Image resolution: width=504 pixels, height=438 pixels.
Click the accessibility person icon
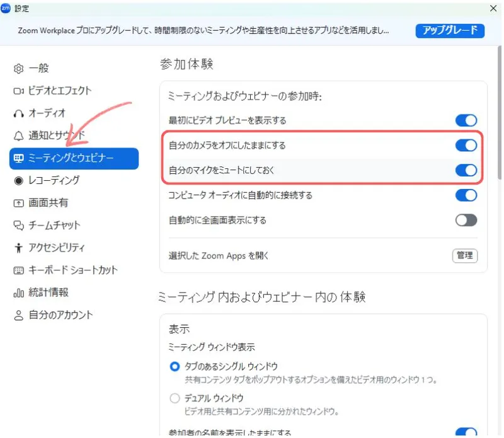18,248
